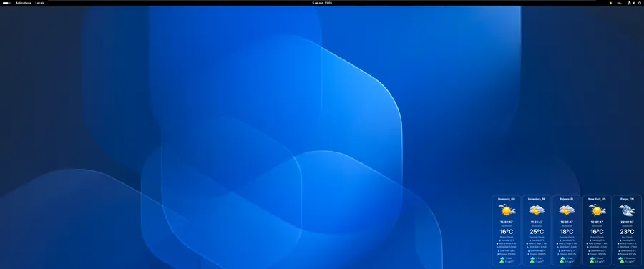Click the 10:01:47 time on New York card

(x=597, y=222)
